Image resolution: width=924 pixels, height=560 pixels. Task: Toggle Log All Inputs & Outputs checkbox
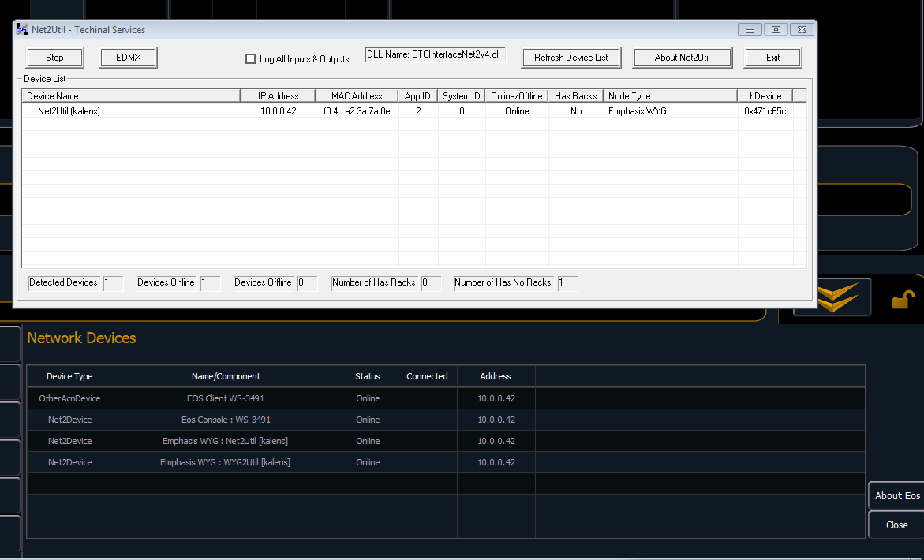tap(250, 59)
